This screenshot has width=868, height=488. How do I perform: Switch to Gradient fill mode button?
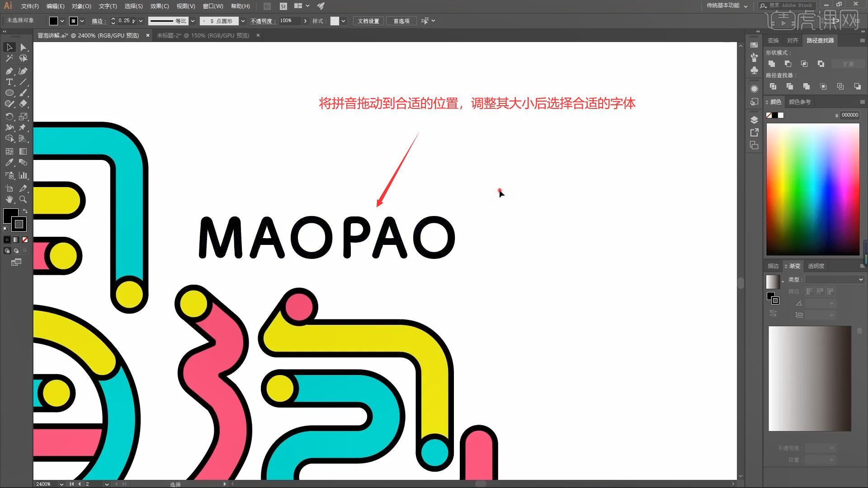click(16, 239)
